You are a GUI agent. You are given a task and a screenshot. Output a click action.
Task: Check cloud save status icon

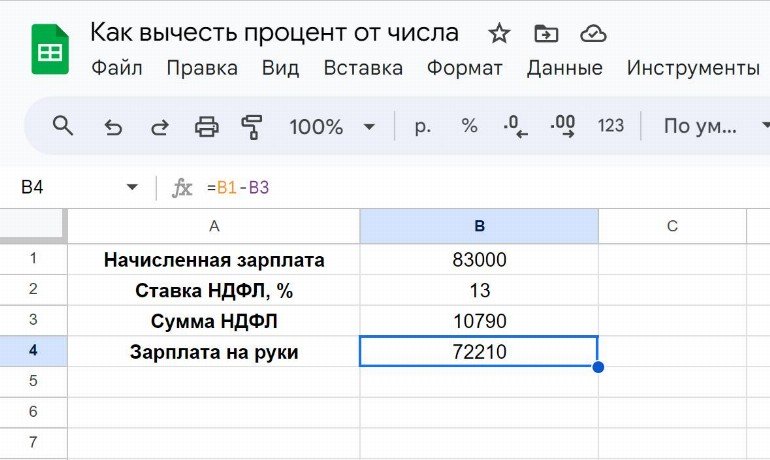click(x=593, y=34)
